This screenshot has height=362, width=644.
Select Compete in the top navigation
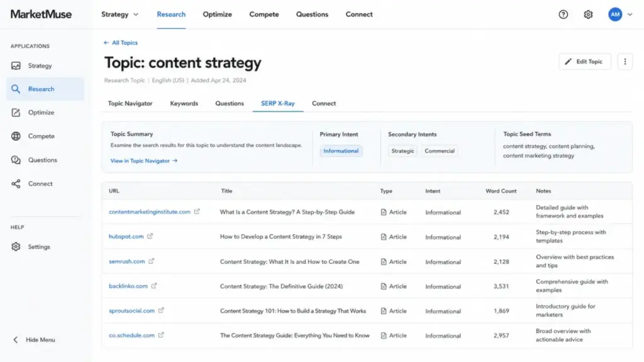(264, 14)
